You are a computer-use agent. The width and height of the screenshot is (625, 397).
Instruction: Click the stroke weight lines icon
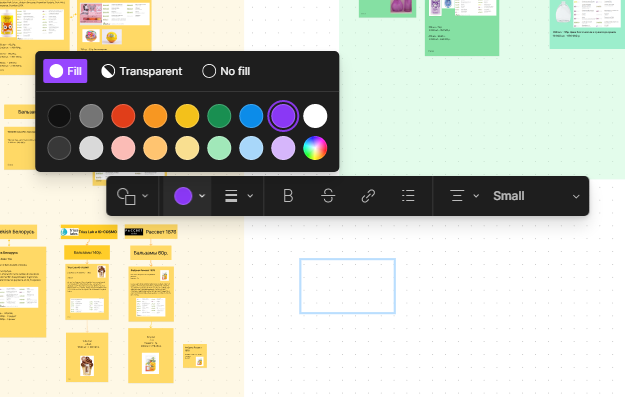pyautogui.click(x=231, y=196)
